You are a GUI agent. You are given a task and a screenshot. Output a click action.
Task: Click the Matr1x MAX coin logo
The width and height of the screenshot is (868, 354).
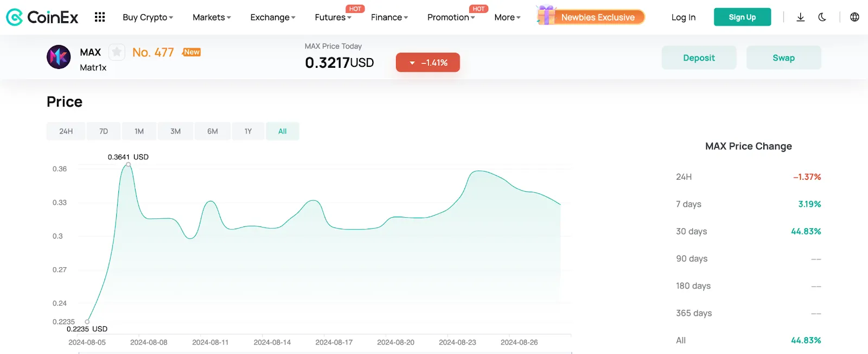coord(59,57)
